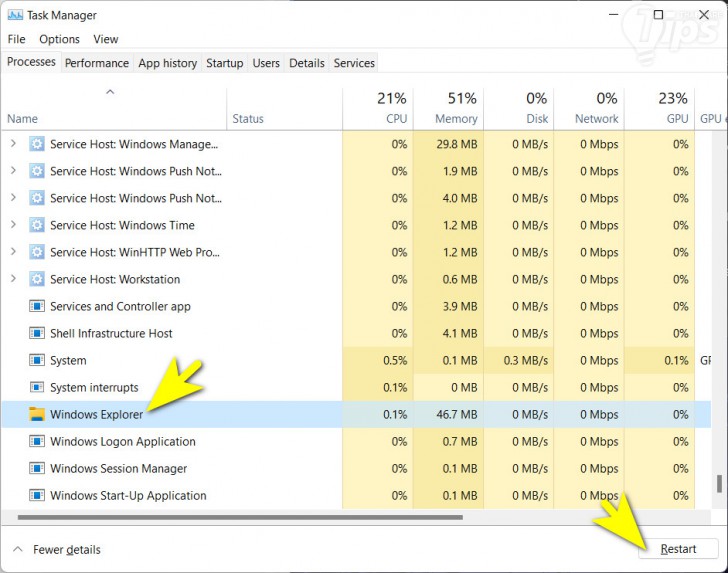
Task: Select the System interrupts row
Action: [356, 387]
